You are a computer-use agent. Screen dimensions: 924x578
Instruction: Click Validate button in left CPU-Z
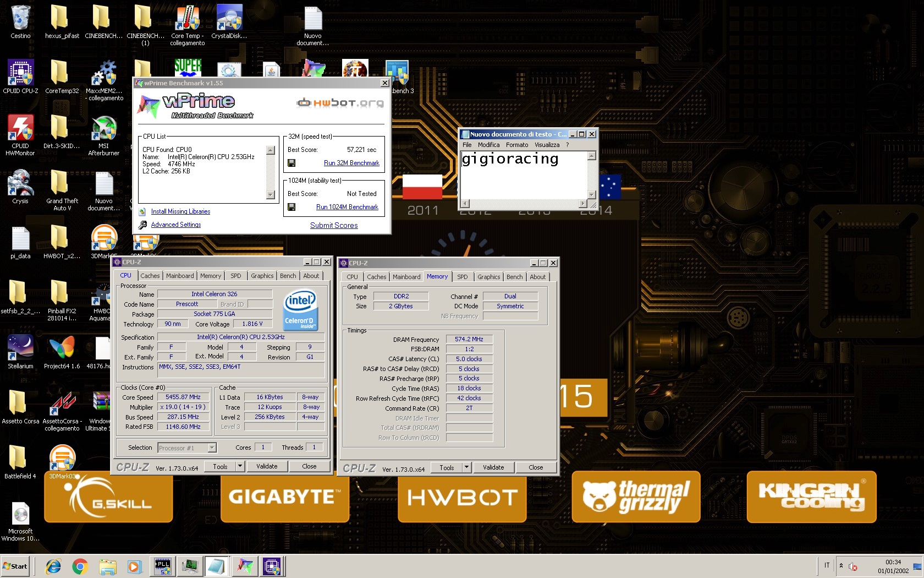click(267, 466)
